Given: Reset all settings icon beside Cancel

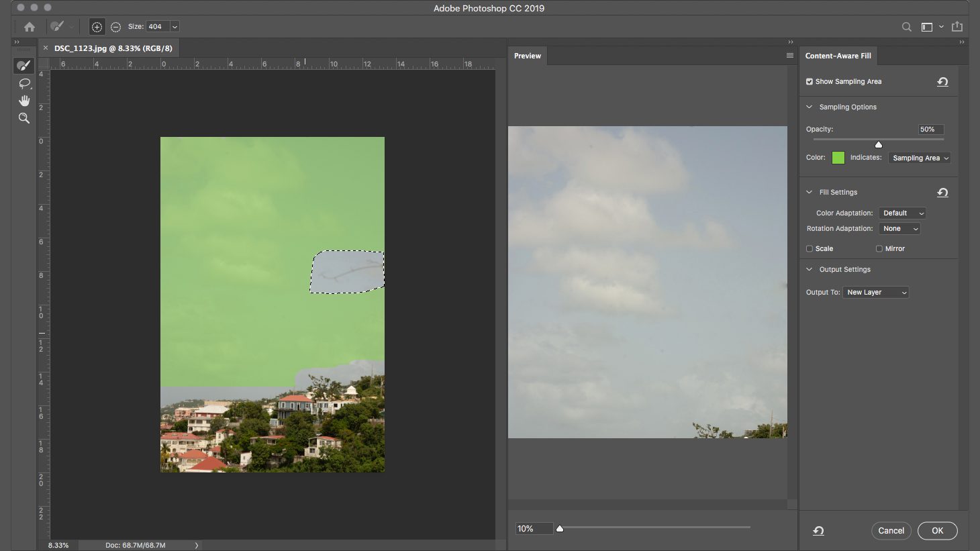Looking at the screenshot, I should pyautogui.click(x=818, y=531).
